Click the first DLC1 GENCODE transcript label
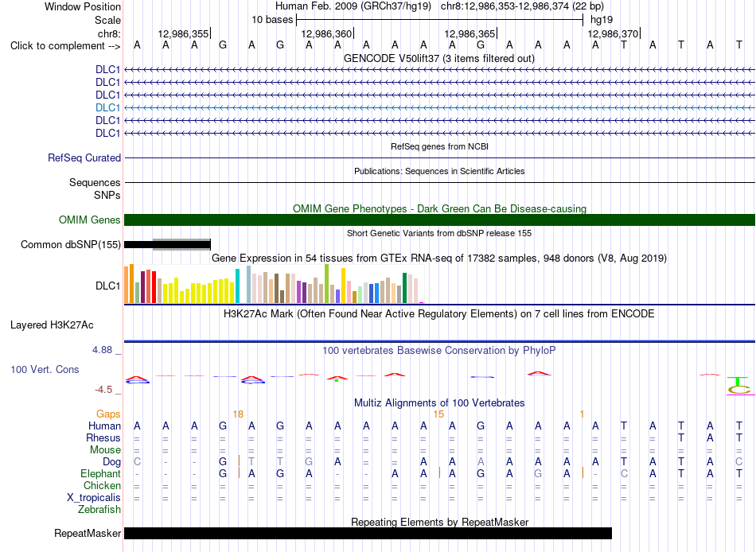The width and height of the screenshot is (756, 552). point(107,69)
